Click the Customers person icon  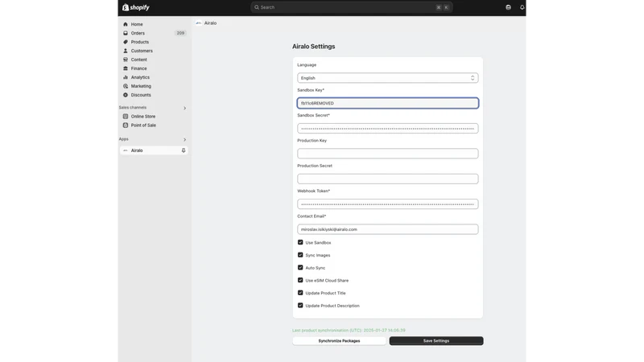pos(126,51)
